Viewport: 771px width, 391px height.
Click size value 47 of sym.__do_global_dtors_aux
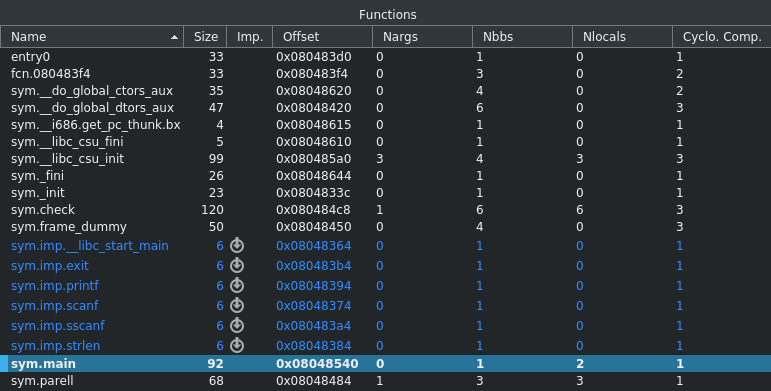[216, 108]
